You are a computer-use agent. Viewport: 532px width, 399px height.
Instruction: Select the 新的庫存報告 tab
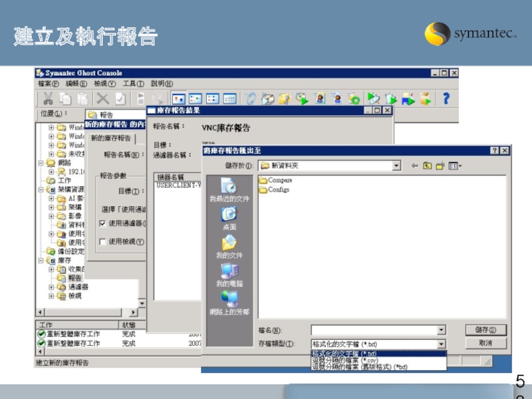click(111, 138)
